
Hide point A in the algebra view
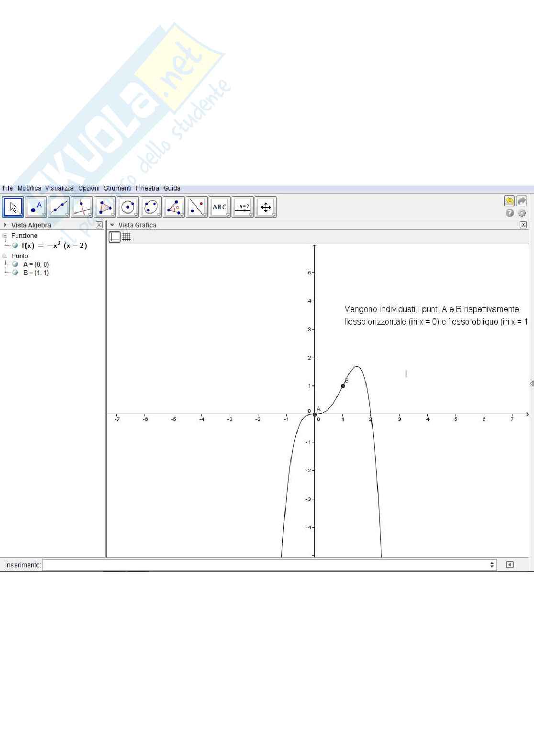pyautogui.click(x=15, y=264)
